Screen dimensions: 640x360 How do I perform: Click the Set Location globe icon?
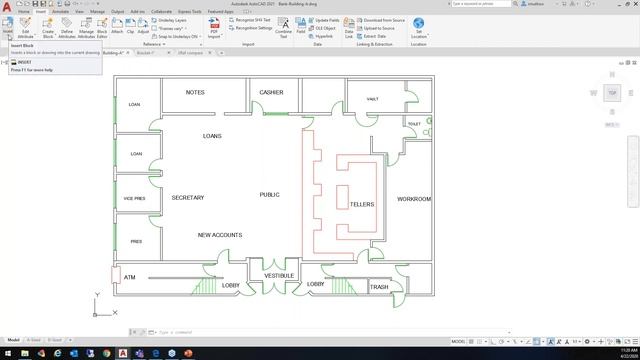click(418, 23)
